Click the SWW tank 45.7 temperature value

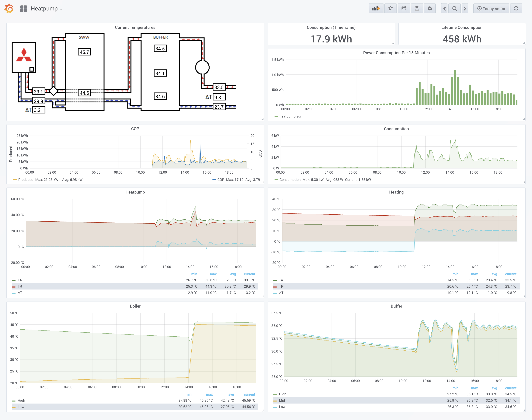(84, 52)
